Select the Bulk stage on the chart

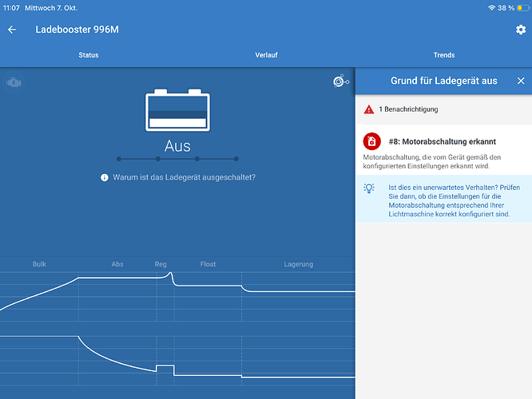click(39, 264)
